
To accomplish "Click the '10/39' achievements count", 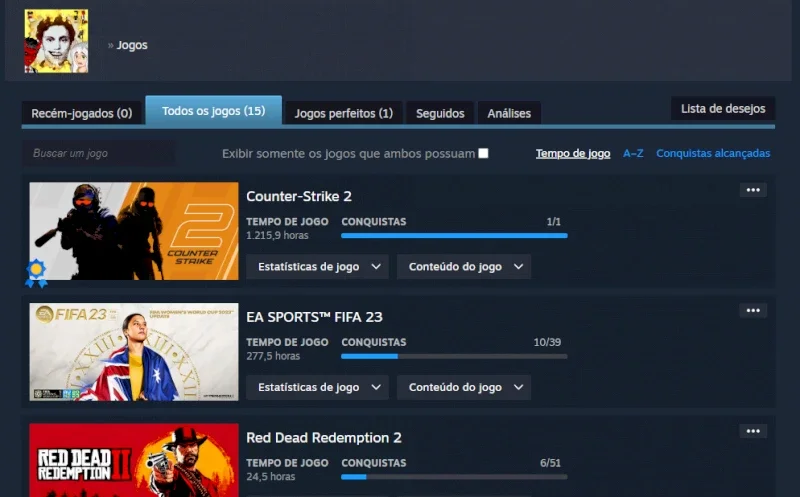I will click(x=547, y=342).
